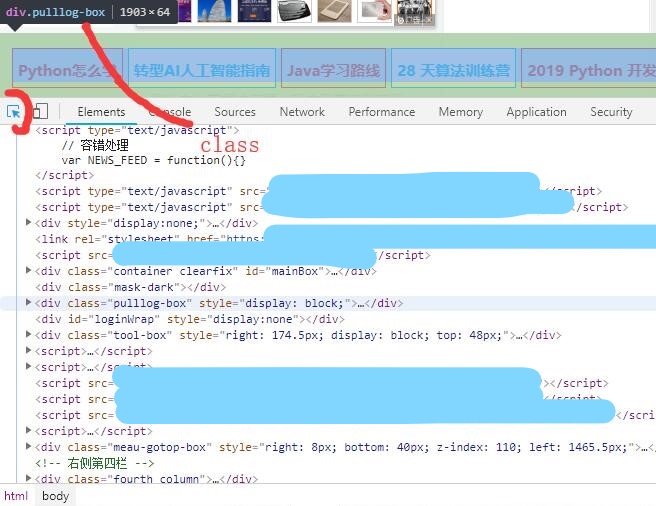Screen dimensions: 656x506
Task: Click the tool-box style attribute value
Action: pos(363,335)
